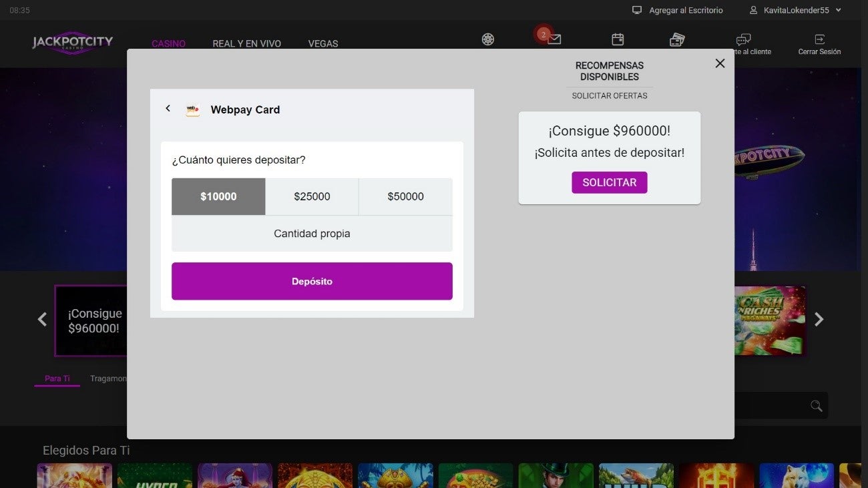Open the REAL Y EN VIVO tab
The height and width of the screenshot is (488, 868).
coord(246,43)
